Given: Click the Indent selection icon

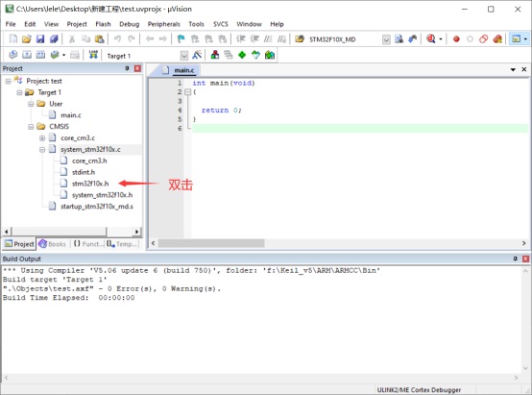Looking at the screenshot, I should [241, 38].
